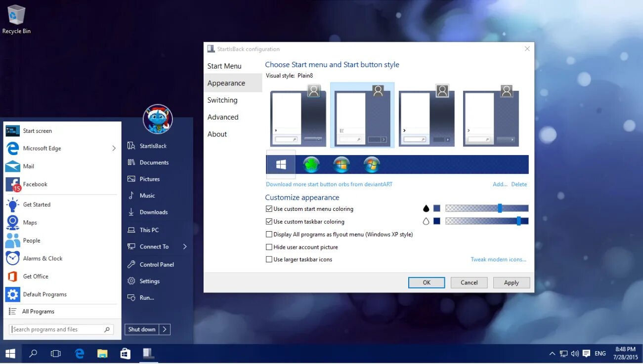Image resolution: width=643 pixels, height=364 pixels.
Task: Open Microsoft Edge from start menu
Action: (x=62, y=148)
